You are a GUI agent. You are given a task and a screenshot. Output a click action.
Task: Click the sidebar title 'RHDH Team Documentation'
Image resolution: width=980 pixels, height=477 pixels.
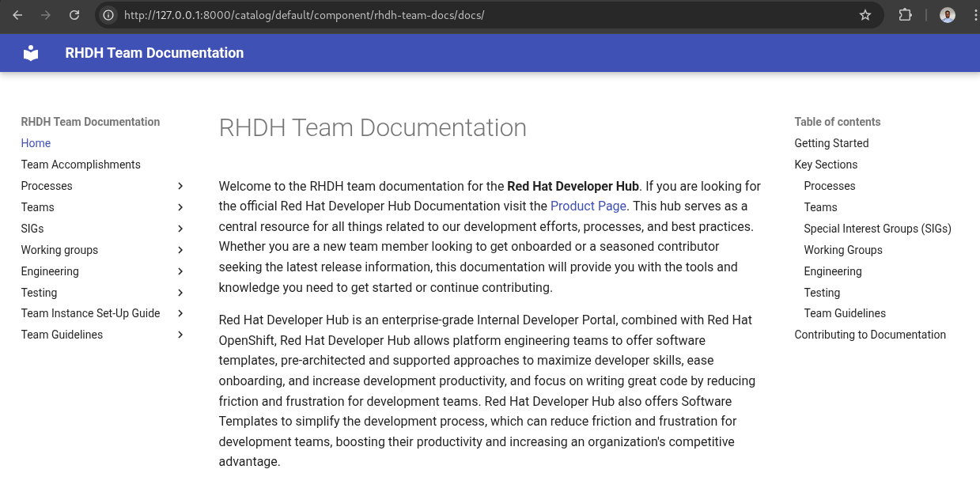click(90, 122)
